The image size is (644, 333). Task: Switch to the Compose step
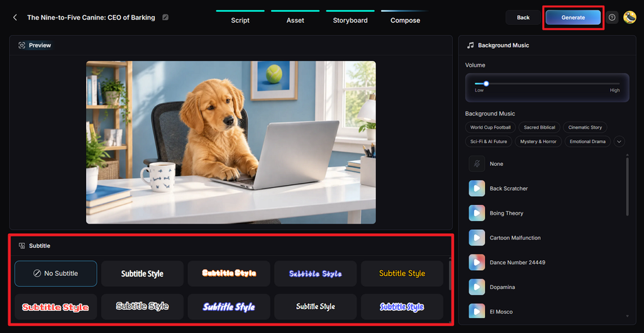tap(406, 20)
